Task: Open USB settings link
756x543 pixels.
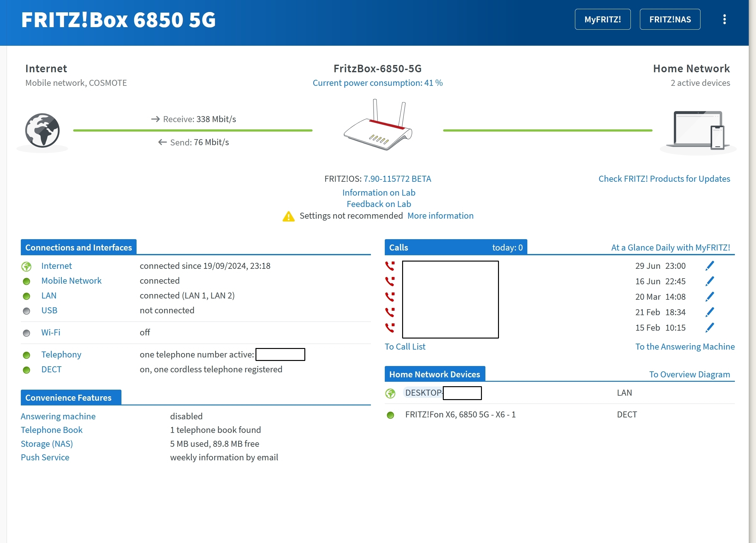Action: click(x=49, y=310)
